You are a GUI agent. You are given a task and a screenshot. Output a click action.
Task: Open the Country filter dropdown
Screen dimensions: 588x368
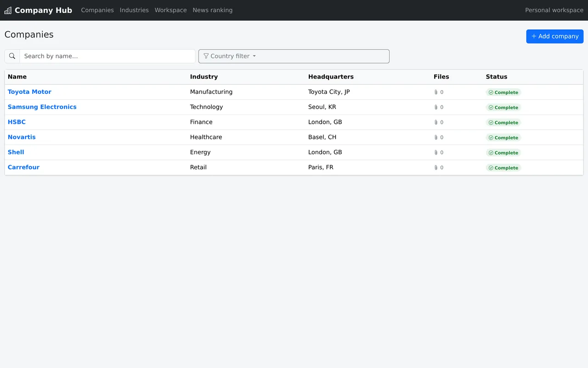click(294, 56)
